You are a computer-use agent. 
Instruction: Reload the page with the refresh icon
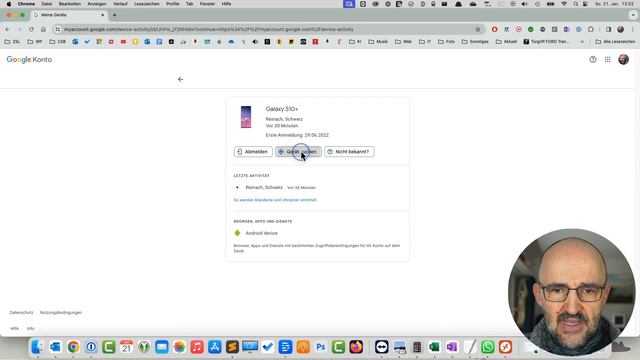point(31,29)
